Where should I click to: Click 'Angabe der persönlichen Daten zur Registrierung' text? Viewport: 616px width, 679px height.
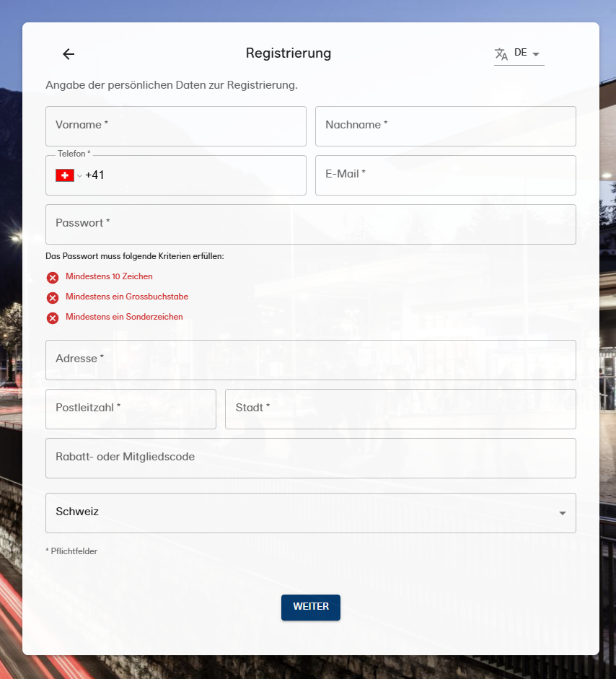(x=172, y=85)
